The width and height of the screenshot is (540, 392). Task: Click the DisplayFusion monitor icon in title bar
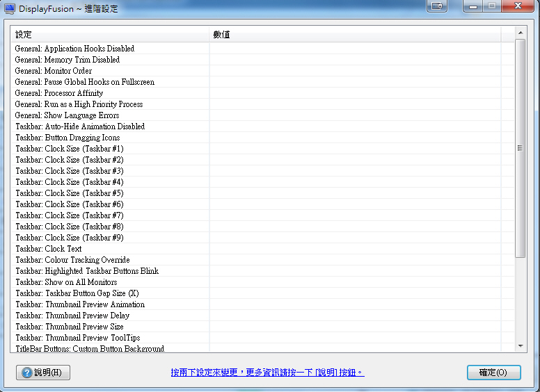tap(10, 8)
